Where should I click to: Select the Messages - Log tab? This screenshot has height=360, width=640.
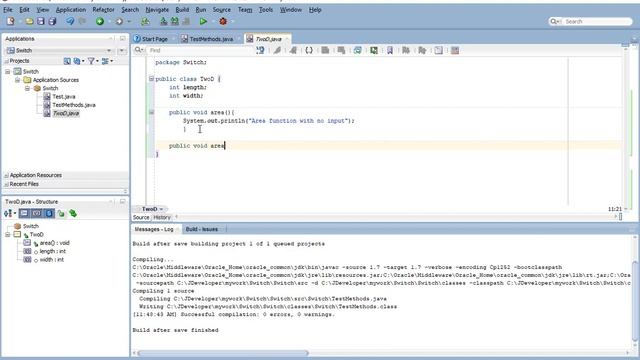coord(154,229)
